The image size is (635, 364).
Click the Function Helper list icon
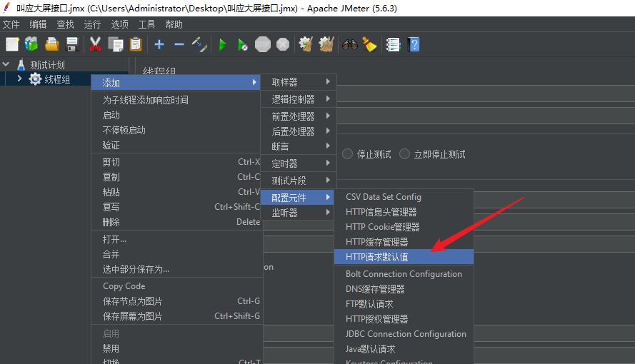coord(393,44)
